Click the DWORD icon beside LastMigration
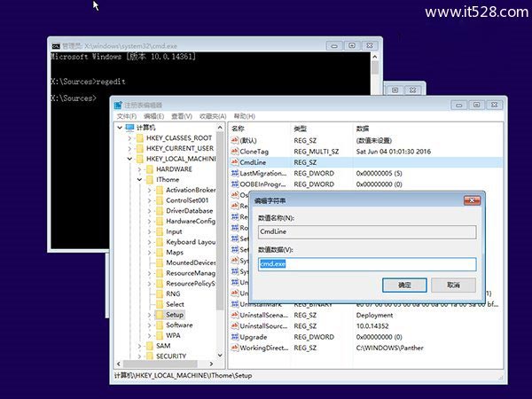This screenshot has width=532, height=399. (x=234, y=173)
